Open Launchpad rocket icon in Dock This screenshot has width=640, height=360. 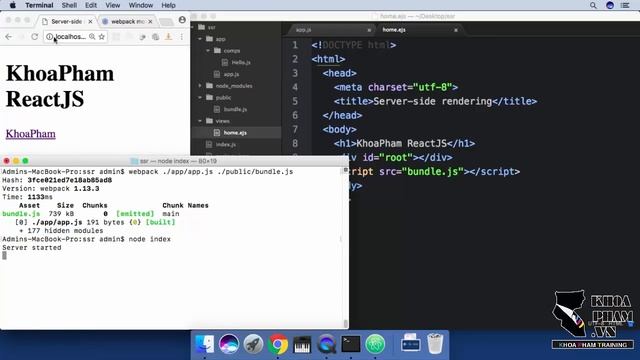(x=253, y=344)
